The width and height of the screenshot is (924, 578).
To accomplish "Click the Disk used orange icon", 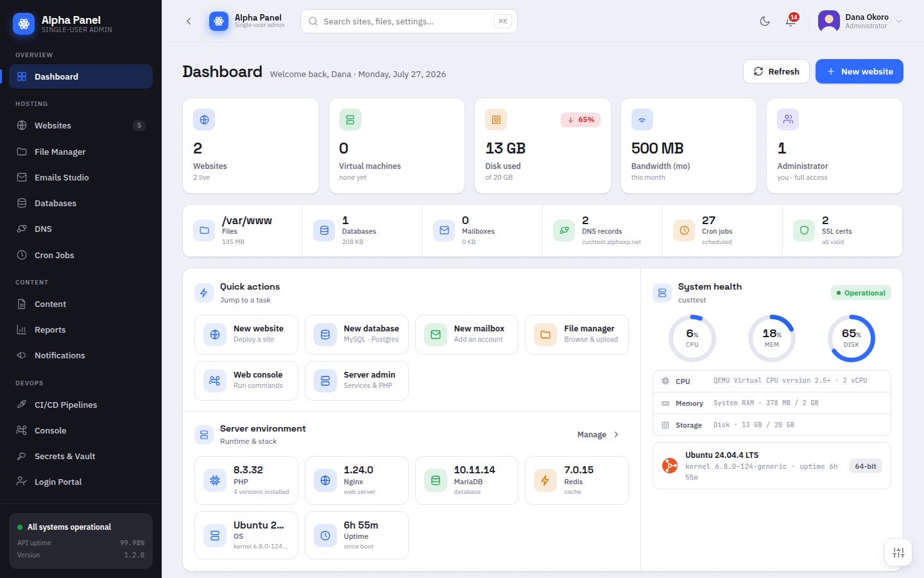I will coord(496,119).
